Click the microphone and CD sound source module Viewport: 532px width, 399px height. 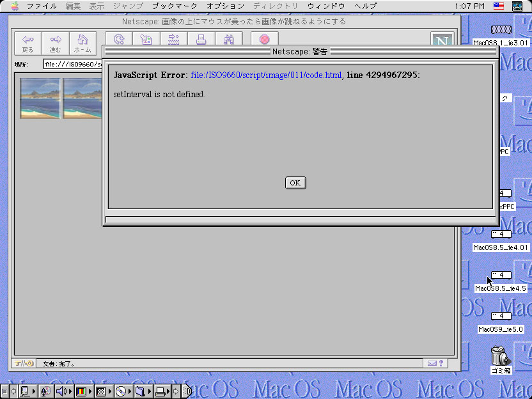[x=46, y=391]
